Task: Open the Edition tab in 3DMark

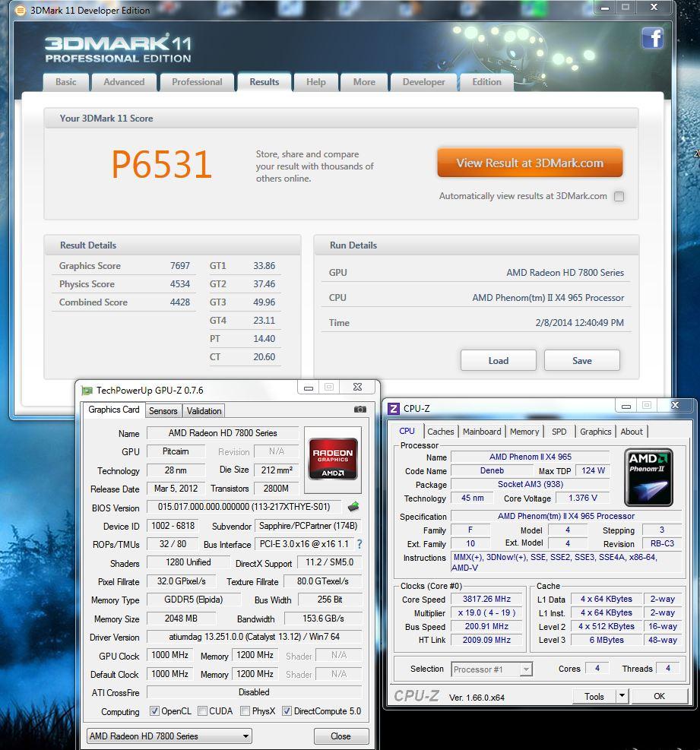Action: tap(486, 82)
